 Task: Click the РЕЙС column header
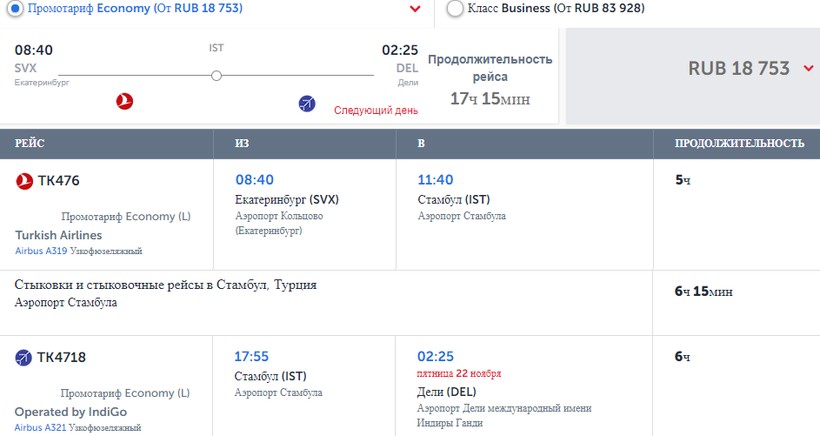pyautogui.click(x=30, y=144)
